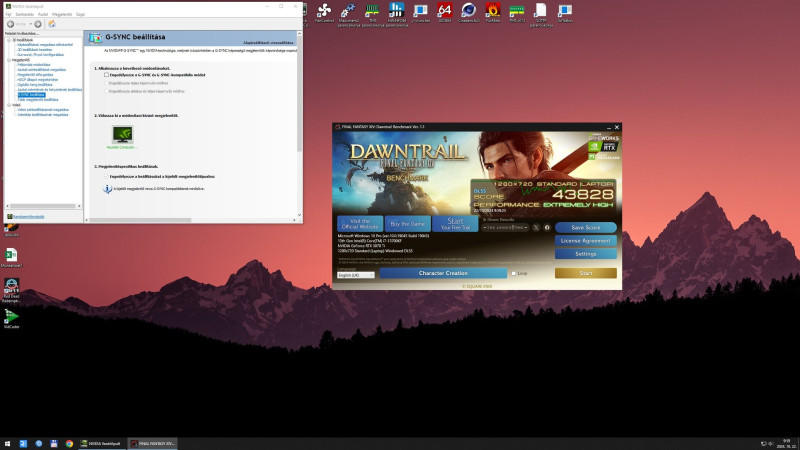800x450 pixels.
Task: Launch the Cinebench R23 desktop shortcut
Action: point(468,13)
